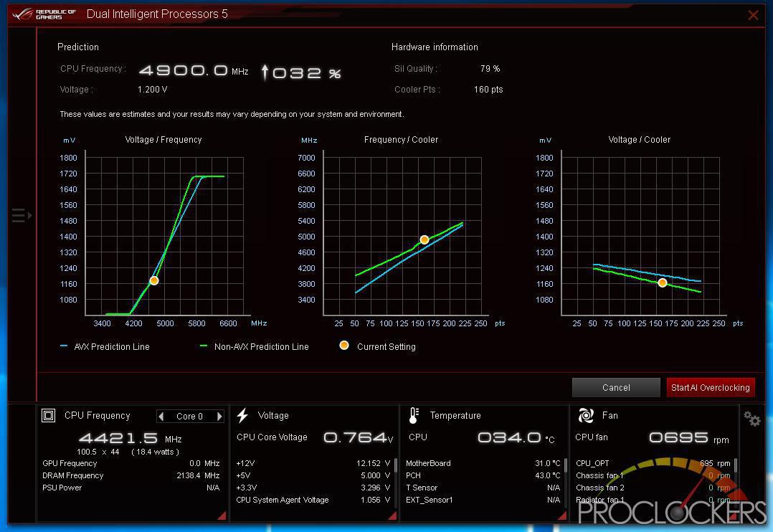Click the 'CPU_OPT' fan row label
This screenshot has width=773, height=532.
592,463
